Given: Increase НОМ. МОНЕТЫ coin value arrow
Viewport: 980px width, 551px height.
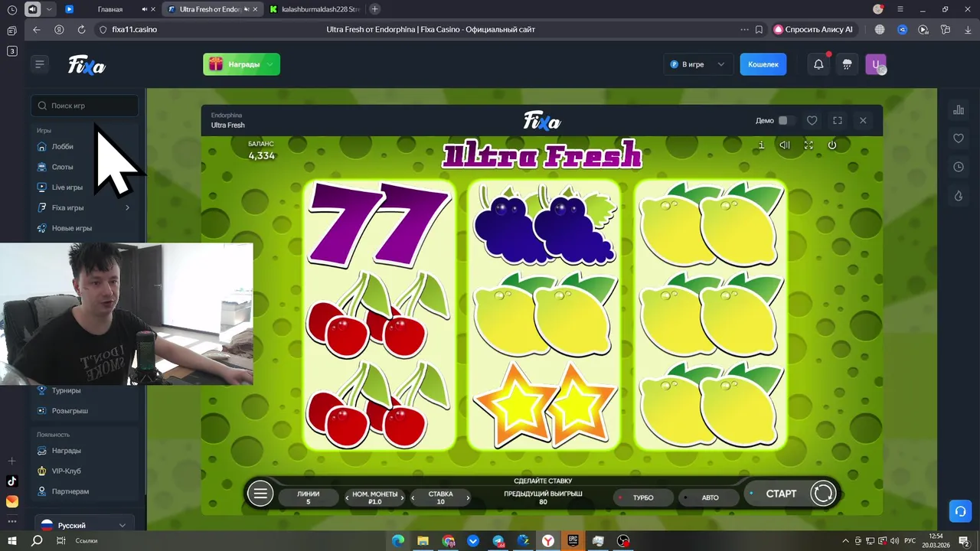Looking at the screenshot, I should coord(403,497).
